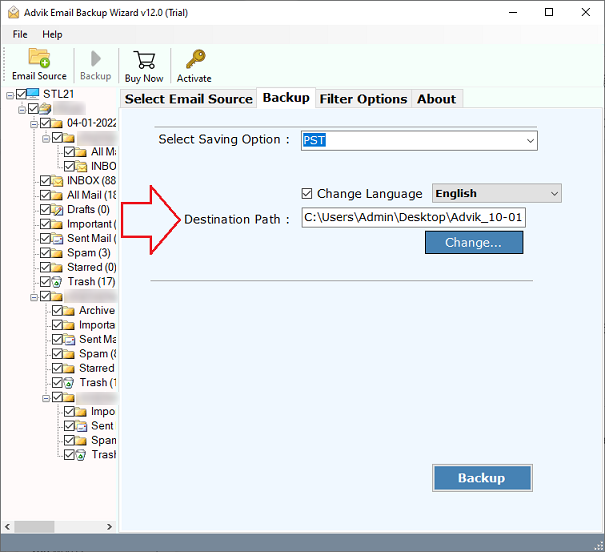The height and width of the screenshot is (552, 605).
Task: Click the Destination Path text field
Action: click(x=413, y=218)
